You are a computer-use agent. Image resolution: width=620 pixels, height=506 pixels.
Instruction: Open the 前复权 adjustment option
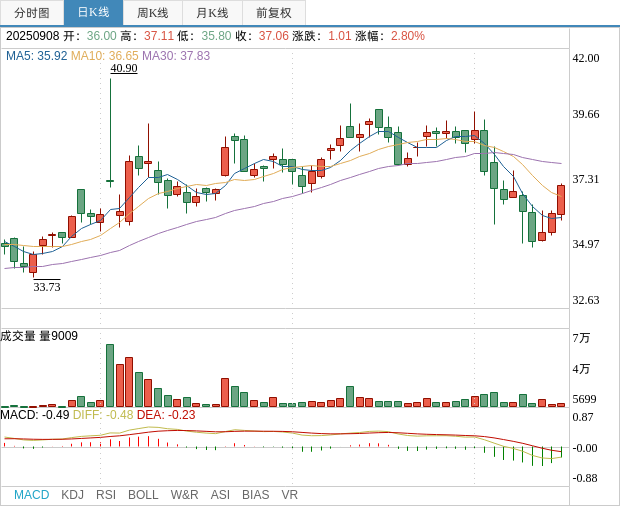(274, 13)
